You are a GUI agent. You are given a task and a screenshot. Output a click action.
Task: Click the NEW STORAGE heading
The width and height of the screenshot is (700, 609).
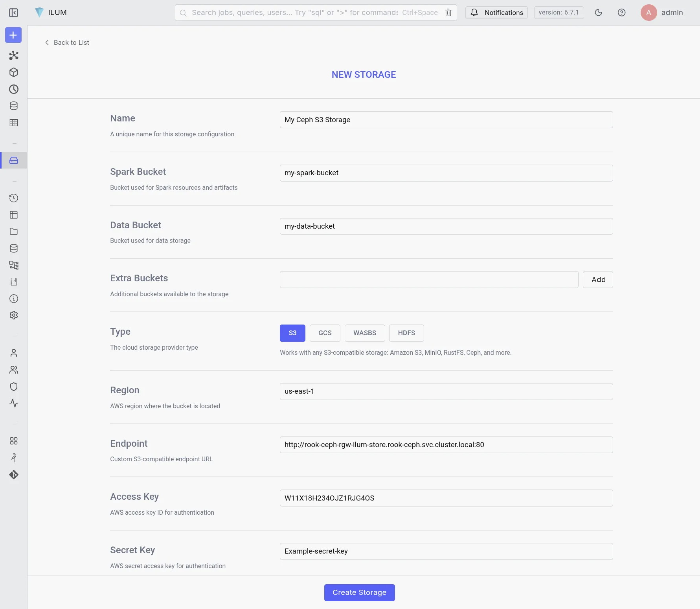pos(364,75)
